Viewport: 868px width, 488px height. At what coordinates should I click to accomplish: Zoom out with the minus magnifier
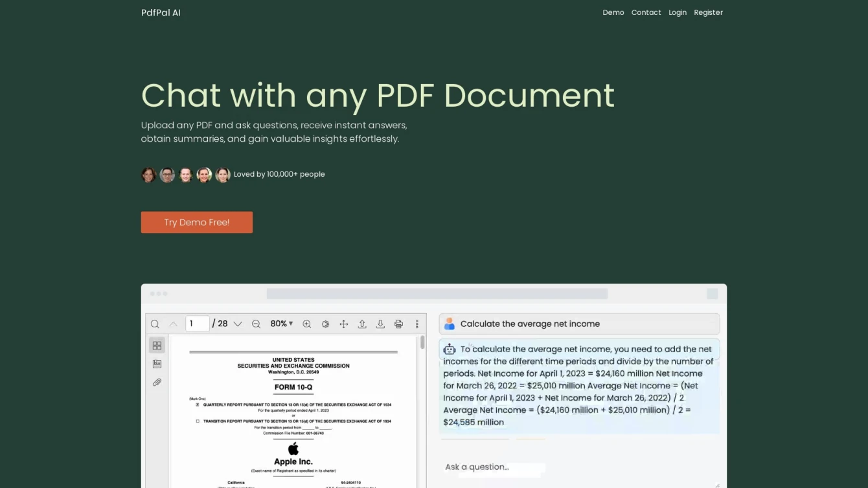coord(256,324)
